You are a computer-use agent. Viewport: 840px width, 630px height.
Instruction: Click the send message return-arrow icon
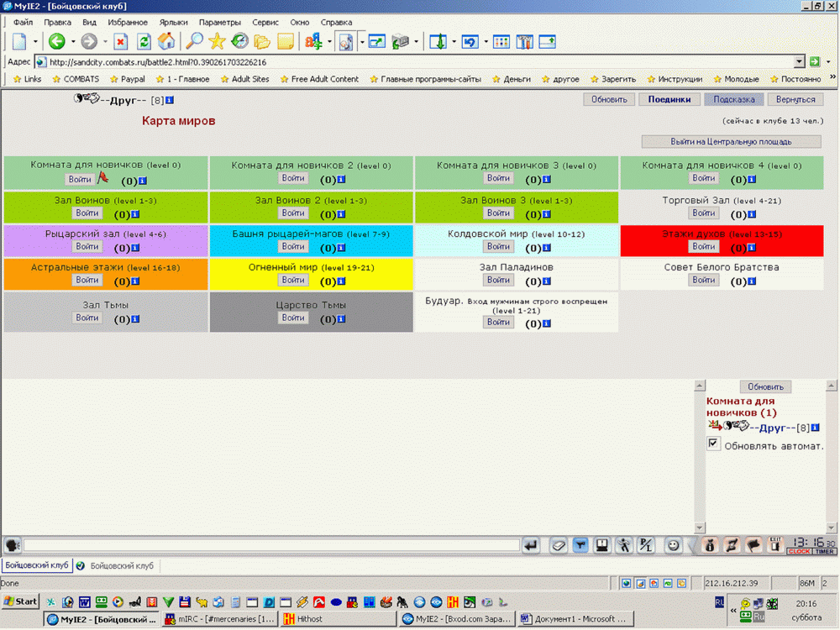click(x=531, y=545)
